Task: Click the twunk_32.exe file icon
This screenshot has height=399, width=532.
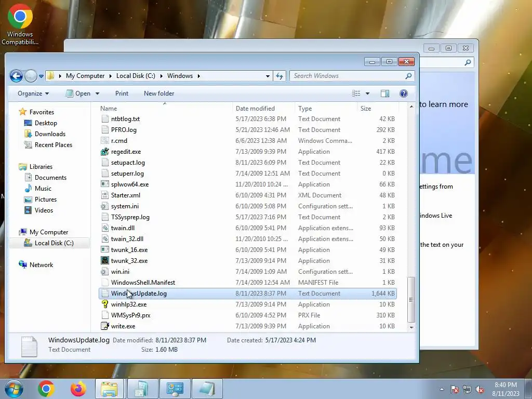Action: click(105, 261)
